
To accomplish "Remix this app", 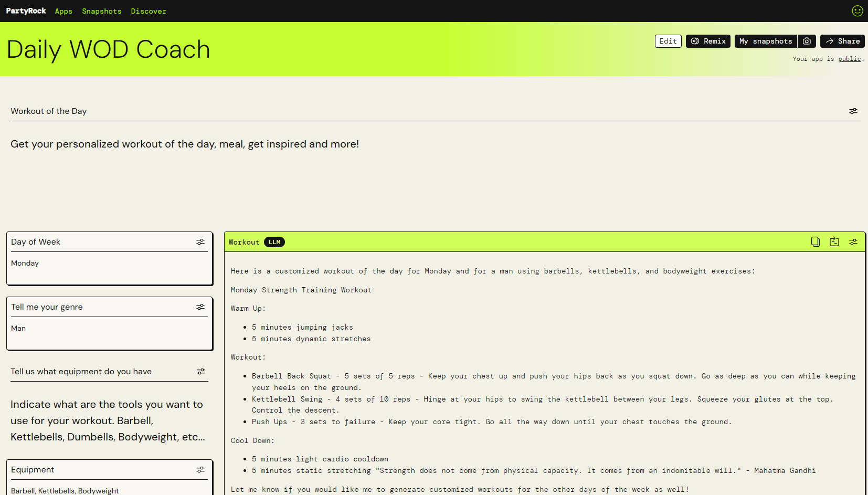I will [x=708, y=41].
